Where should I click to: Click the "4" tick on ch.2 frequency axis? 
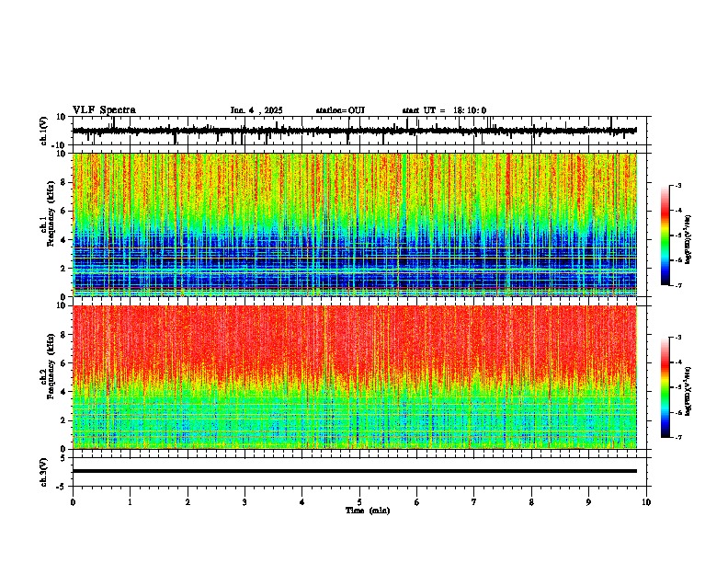click(x=63, y=392)
